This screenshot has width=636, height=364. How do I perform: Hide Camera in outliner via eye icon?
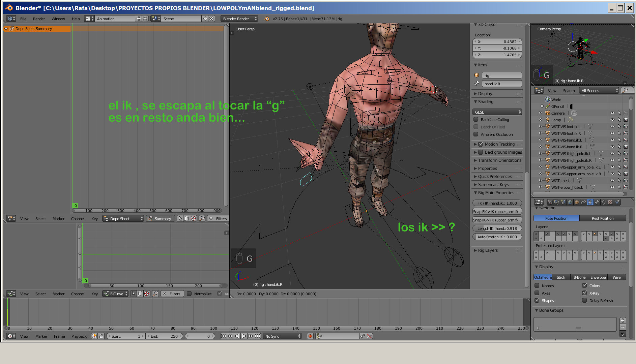tap(612, 113)
